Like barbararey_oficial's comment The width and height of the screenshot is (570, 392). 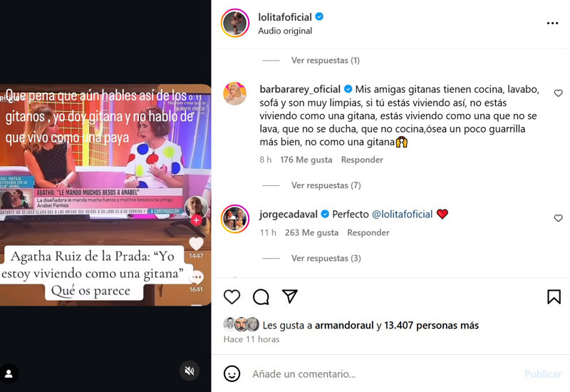tap(559, 93)
